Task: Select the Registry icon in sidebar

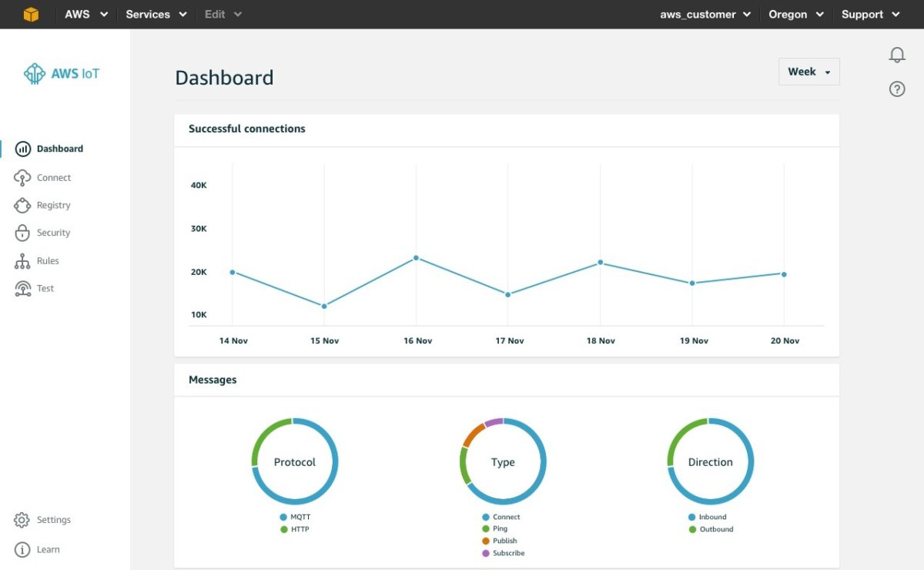Action: click(x=22, y=206)
